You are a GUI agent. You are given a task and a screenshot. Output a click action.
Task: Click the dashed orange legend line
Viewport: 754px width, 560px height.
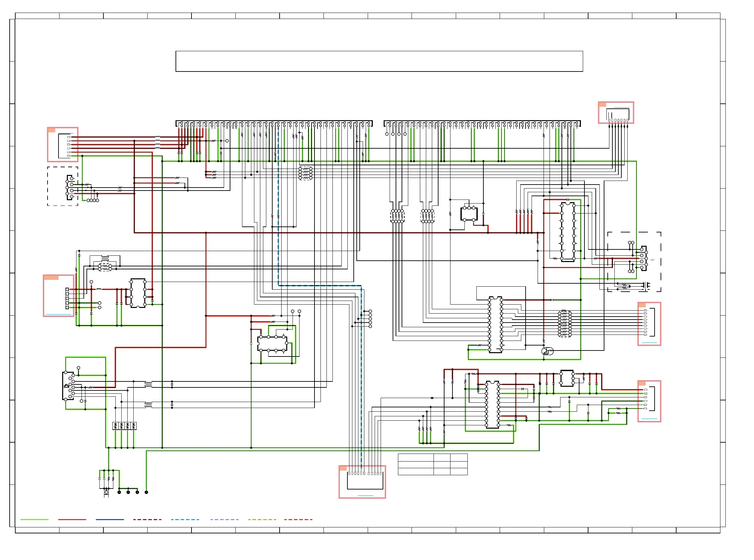tap(262, 519)
